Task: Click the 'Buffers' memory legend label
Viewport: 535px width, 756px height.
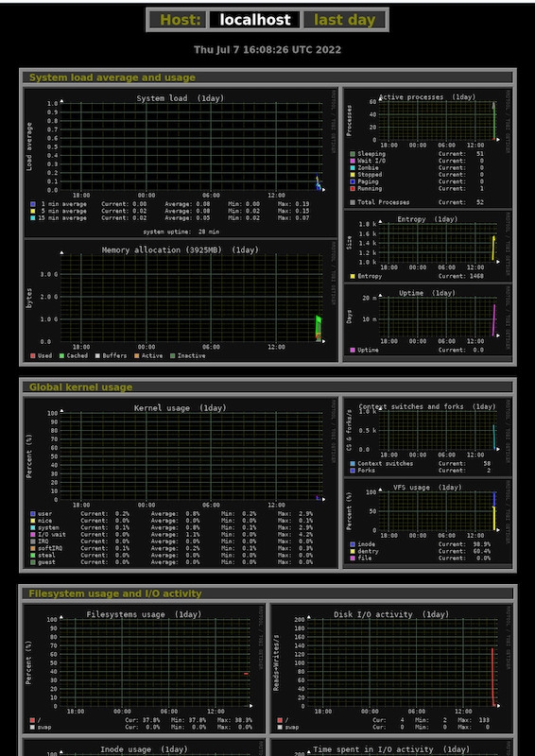Action: click(x=114, y=356)
